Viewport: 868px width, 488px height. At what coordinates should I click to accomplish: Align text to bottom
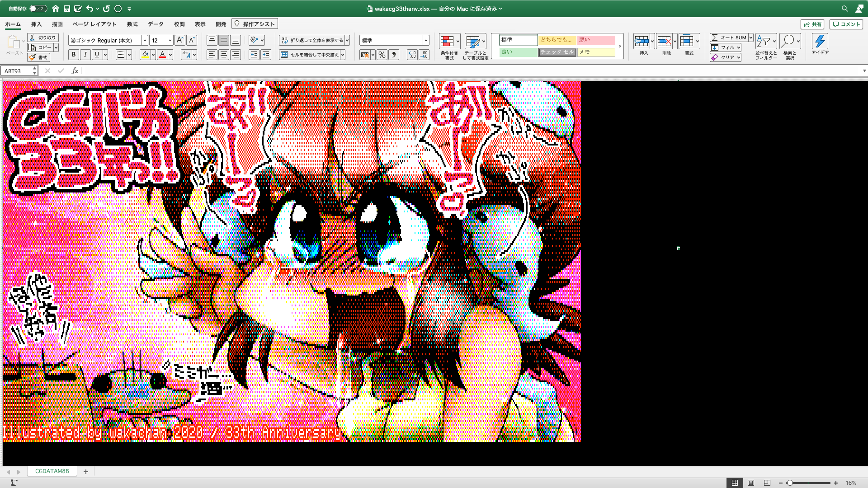[235, 40]
